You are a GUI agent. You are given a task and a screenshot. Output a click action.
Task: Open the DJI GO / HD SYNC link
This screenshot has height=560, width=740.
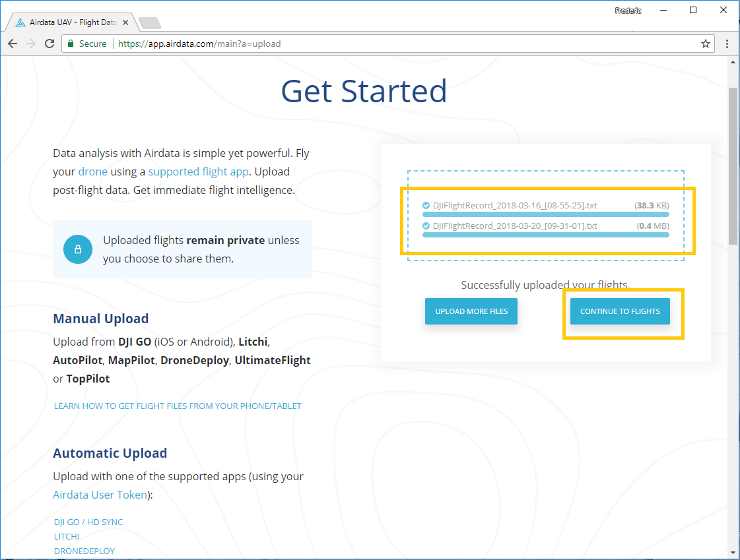[88, 522]
